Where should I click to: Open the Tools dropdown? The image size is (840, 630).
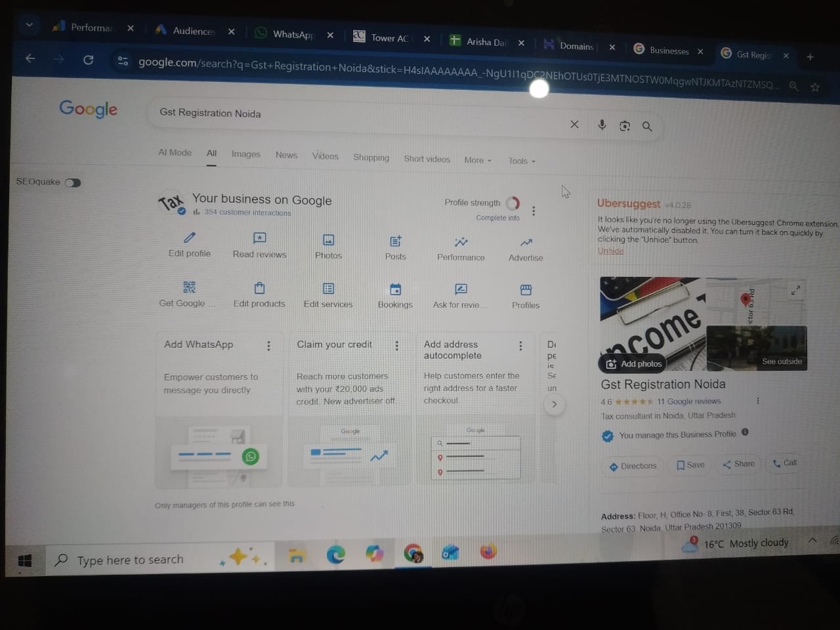pos(522,161)
